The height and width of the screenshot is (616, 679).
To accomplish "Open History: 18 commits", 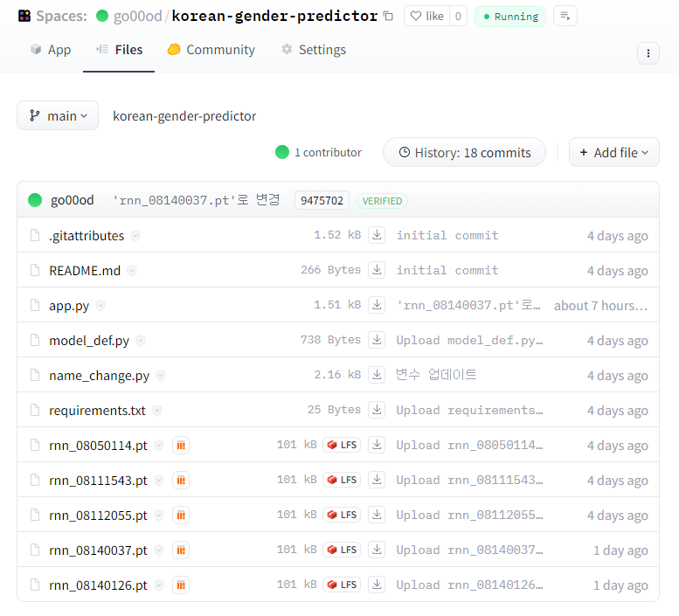I will 464,152.
